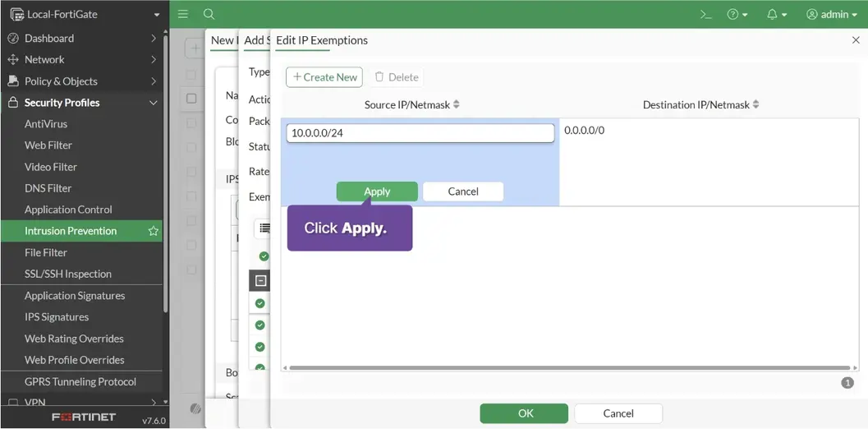This screenshot has height=429, width=868.
Task: Sort by the Destination IP/Netmask column
Action: (x=700, y=104)
